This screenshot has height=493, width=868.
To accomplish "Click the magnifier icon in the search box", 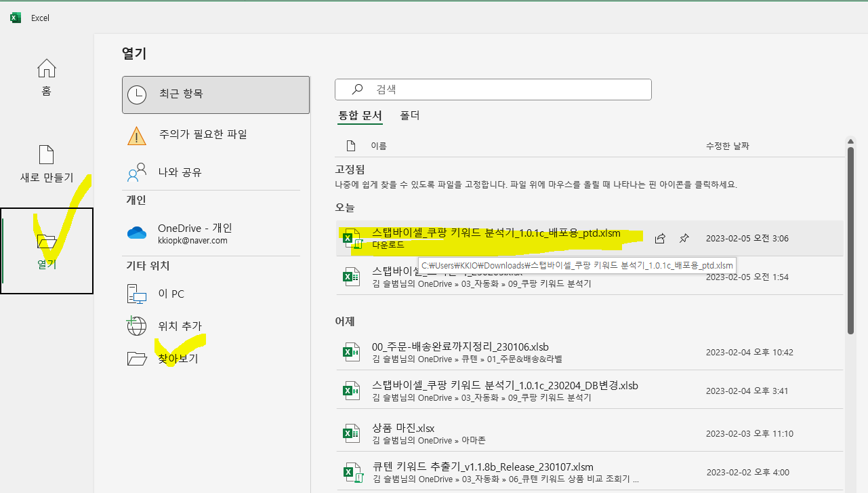I will point(357,90).
